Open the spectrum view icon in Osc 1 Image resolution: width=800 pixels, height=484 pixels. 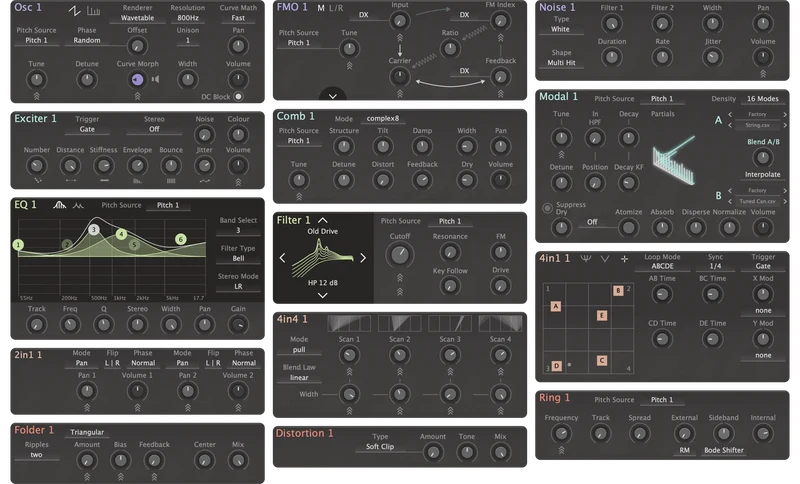tap(93, 11)
